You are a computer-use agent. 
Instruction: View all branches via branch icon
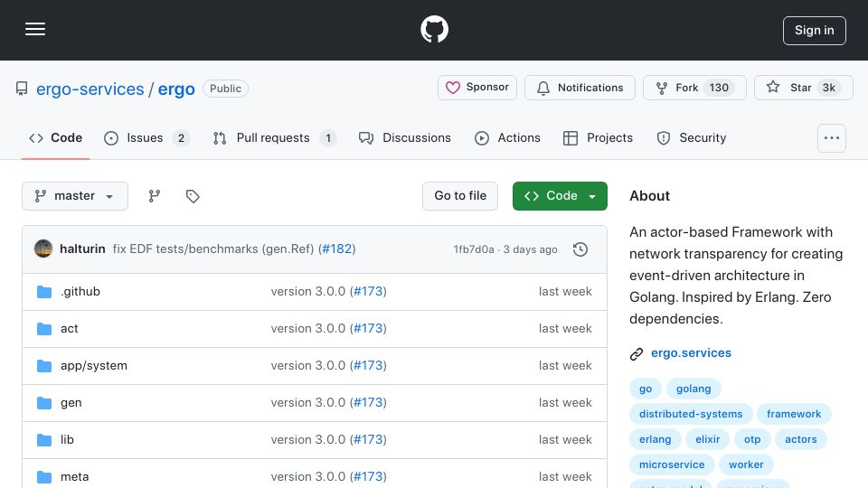pyautogui.click(x=155, y=196)
